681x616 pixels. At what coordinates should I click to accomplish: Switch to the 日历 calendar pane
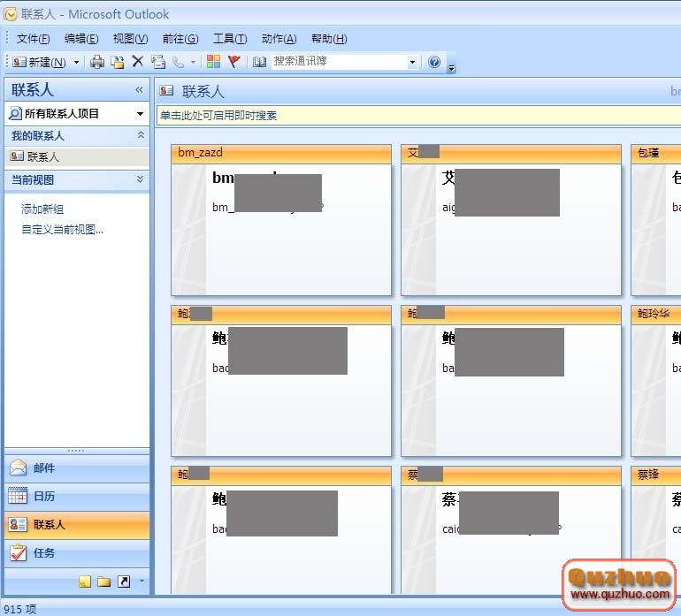(77, 496)
